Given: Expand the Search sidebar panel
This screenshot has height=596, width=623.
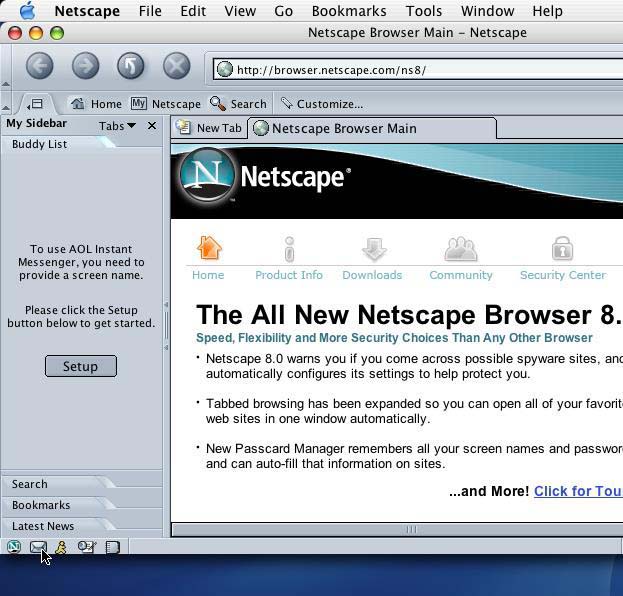Looking at the screenshot, I should (60, 484).
